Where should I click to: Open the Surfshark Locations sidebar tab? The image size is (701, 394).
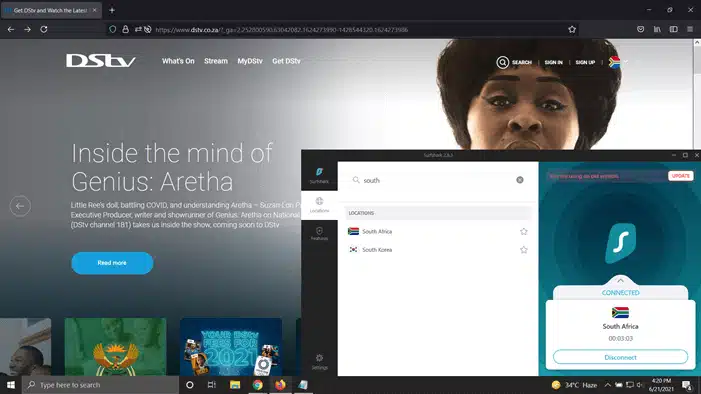[x=319, y=205]
